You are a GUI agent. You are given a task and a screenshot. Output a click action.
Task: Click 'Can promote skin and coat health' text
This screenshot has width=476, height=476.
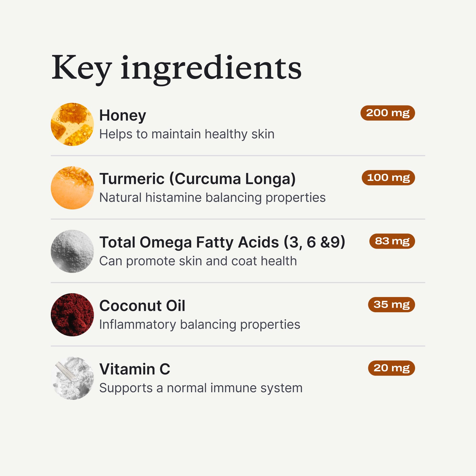point(198,261)
